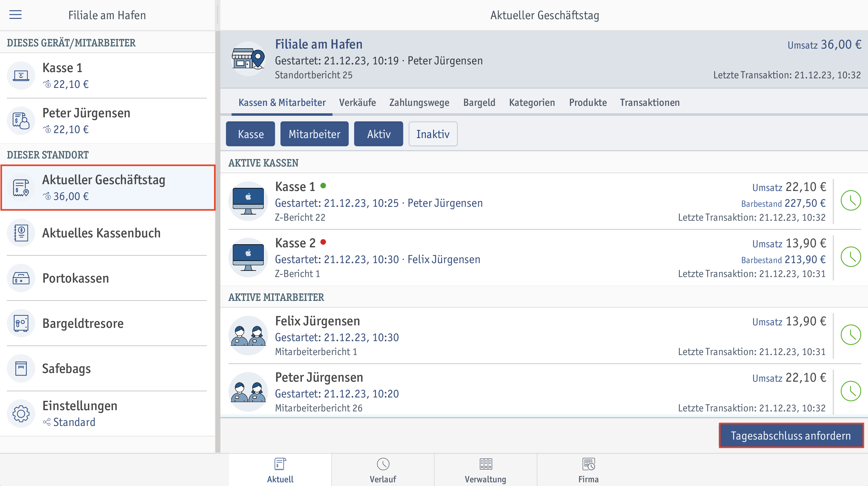Switch to the Kategorien tab
The height and width of the screenshot is (486, 868).
coord(532,102)
